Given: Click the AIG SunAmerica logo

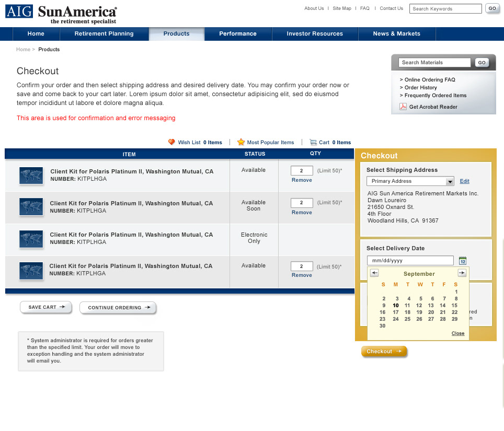Looking at the screenshot, I should pos(61,14).
